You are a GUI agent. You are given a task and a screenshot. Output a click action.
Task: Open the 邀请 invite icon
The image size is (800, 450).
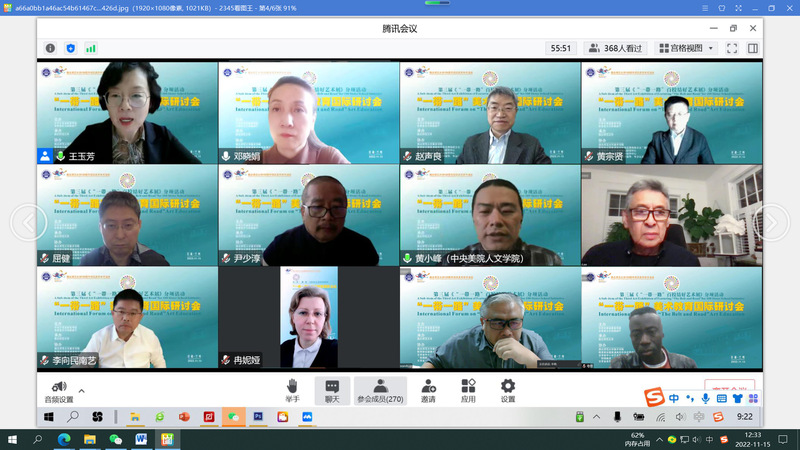coord(428,389)
